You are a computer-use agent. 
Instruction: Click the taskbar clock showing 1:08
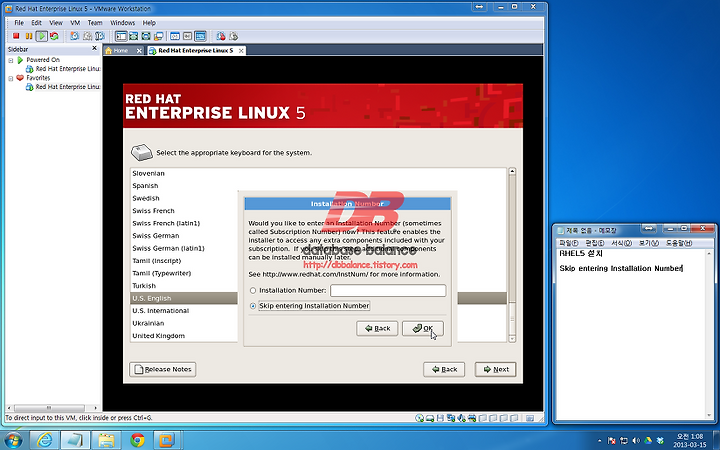[690, 440]
